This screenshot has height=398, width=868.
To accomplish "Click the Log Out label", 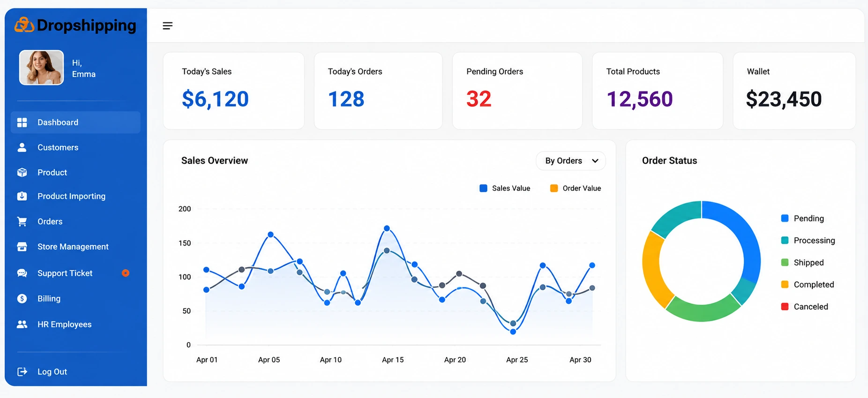I will 52,372.
